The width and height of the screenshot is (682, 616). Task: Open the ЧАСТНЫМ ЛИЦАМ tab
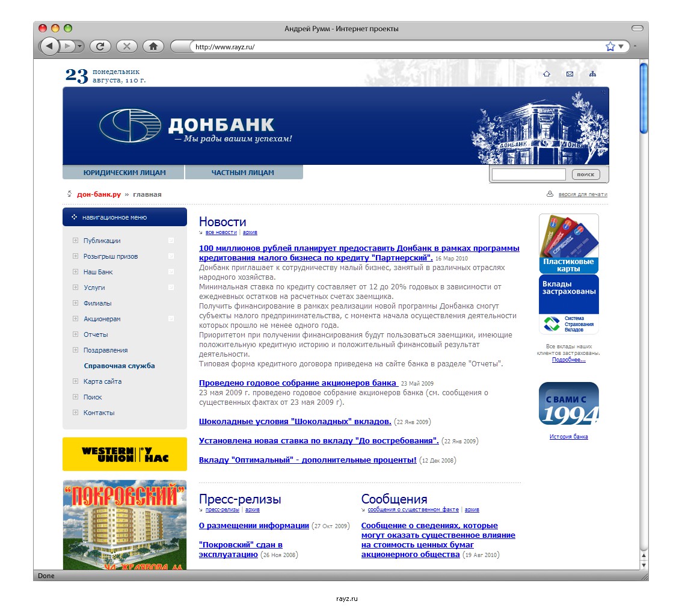pyautogui.click(x=243, y=173)
